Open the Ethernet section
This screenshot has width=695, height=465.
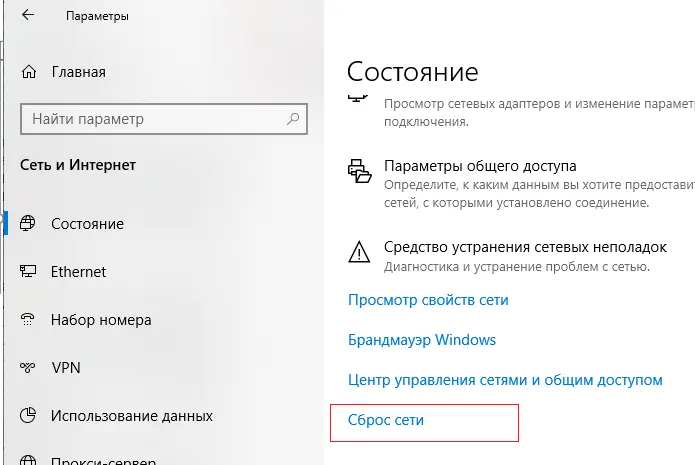[x=78, y=272]
